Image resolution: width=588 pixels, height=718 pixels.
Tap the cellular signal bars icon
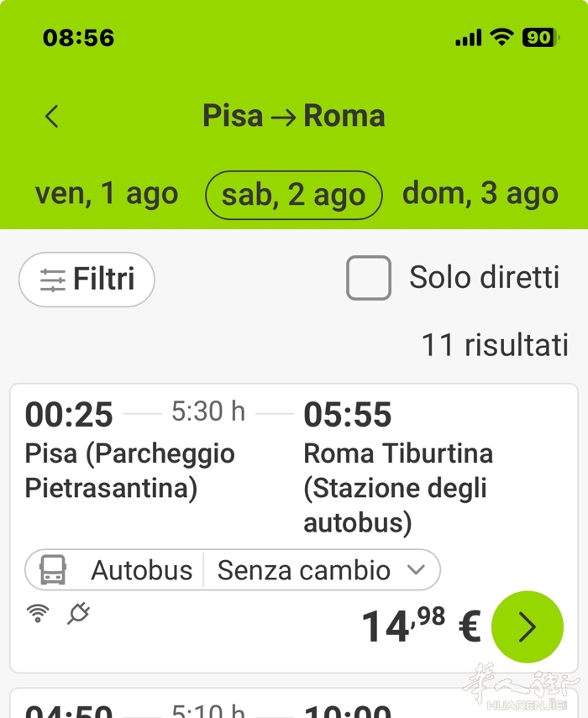pos(468,38)
